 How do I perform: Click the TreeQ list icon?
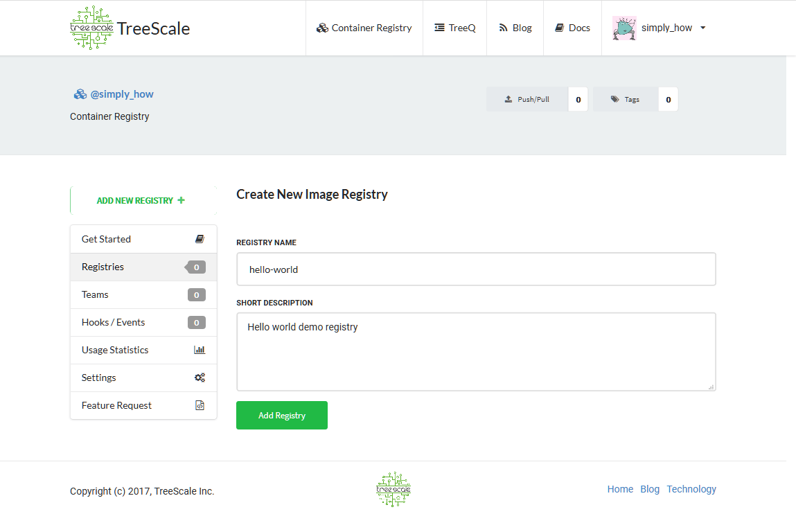pyautogui.click(x=439, y=28)
